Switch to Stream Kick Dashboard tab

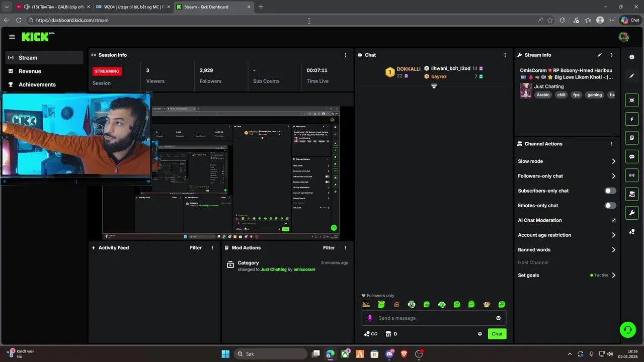click(214, 7)
